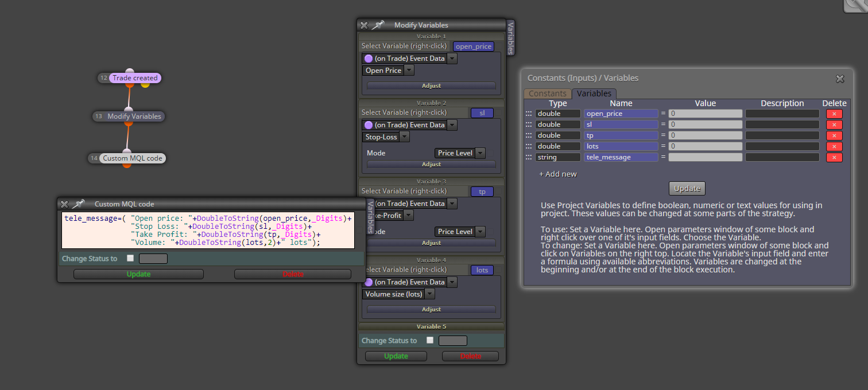This screenshot has height=390, width=868.
Task: Click purple Event Data icon in Variable 2
Action: [368, 125]
